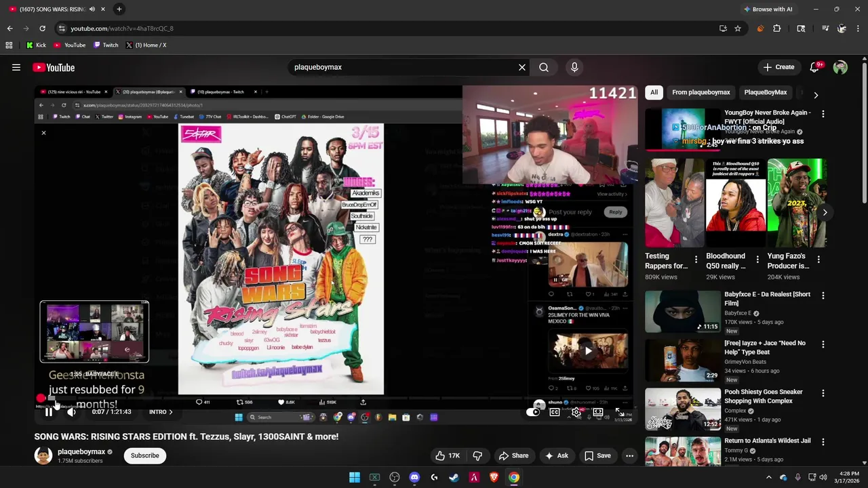Open the YouTube guide hamburger menu
Viewport: 868px width, 488px height.
(16, 67)
